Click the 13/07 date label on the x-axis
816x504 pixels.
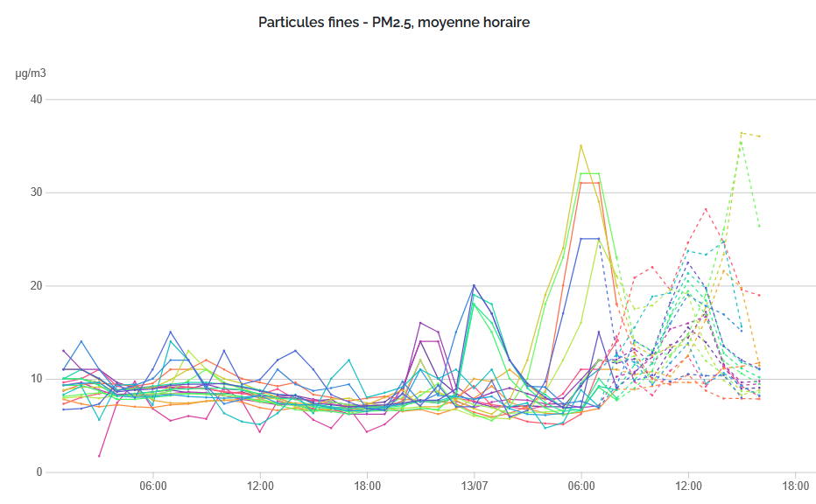click(x=474, y=486)
